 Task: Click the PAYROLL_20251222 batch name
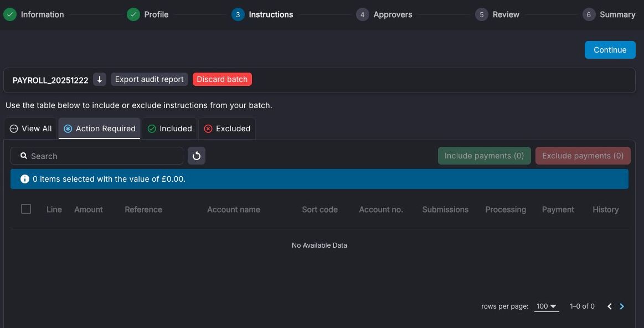point(50,80)
